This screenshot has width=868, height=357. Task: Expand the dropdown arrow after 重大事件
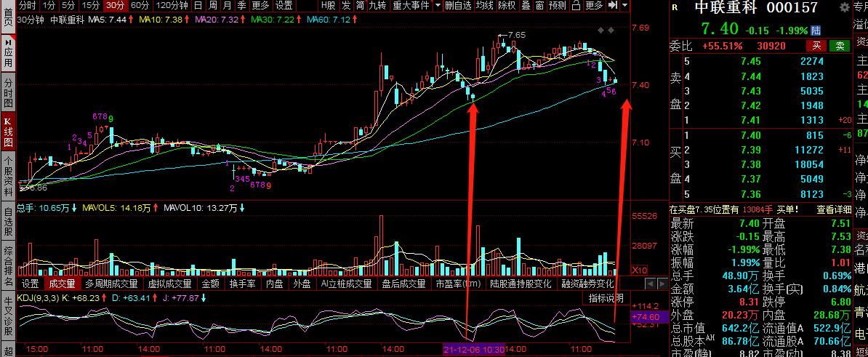coord(438,6)
